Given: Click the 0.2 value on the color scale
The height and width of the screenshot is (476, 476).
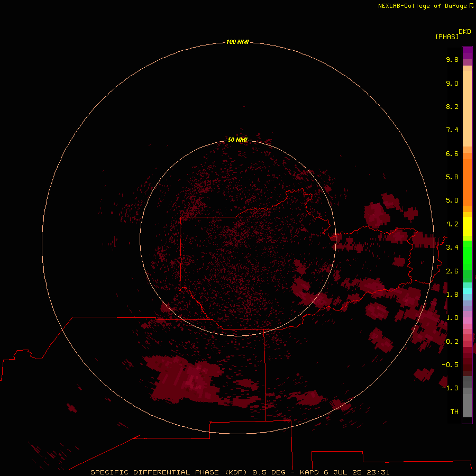Looking at the screenshot, I should click(452, 342).
